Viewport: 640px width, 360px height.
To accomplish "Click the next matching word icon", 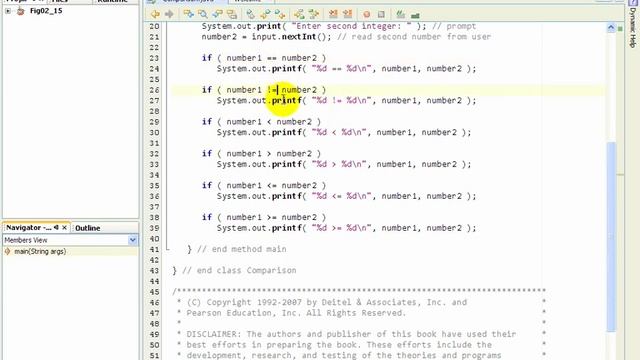I will [x=313, y=14].
